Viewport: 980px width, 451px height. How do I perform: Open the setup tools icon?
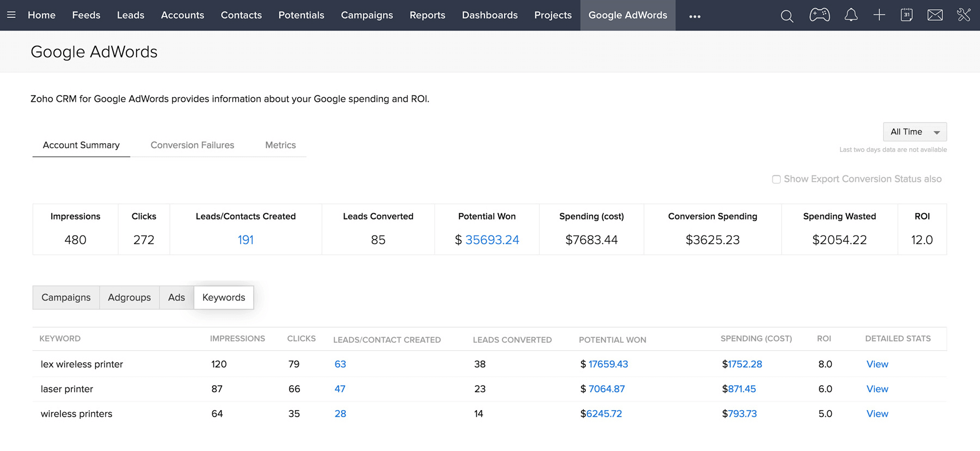[964, 15]
